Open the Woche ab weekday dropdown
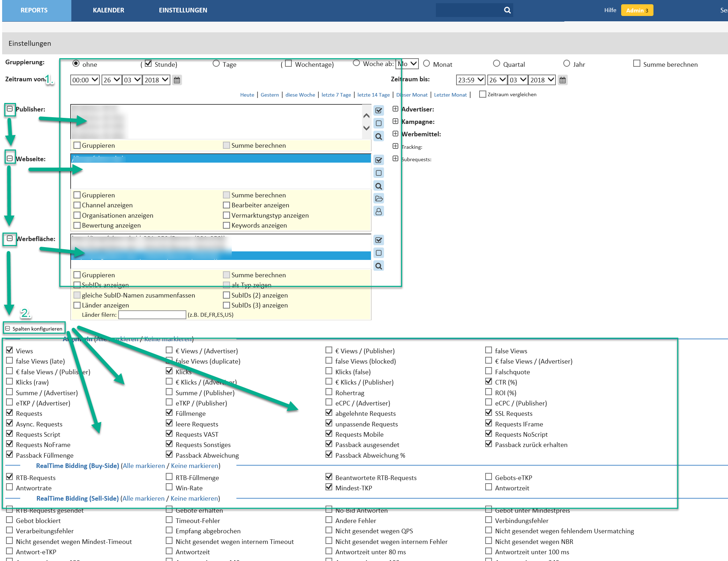The height and width of the screenshot is (561, 728). (407, 64)
